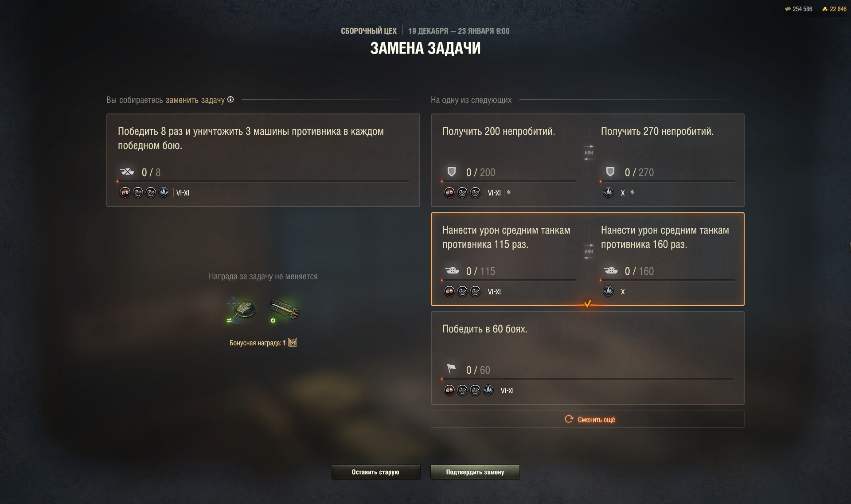The height and width of the screenshot is (504, 851).
Task: Click the turret reward icon
Action: pyautogui.click(x=242, y=310)
